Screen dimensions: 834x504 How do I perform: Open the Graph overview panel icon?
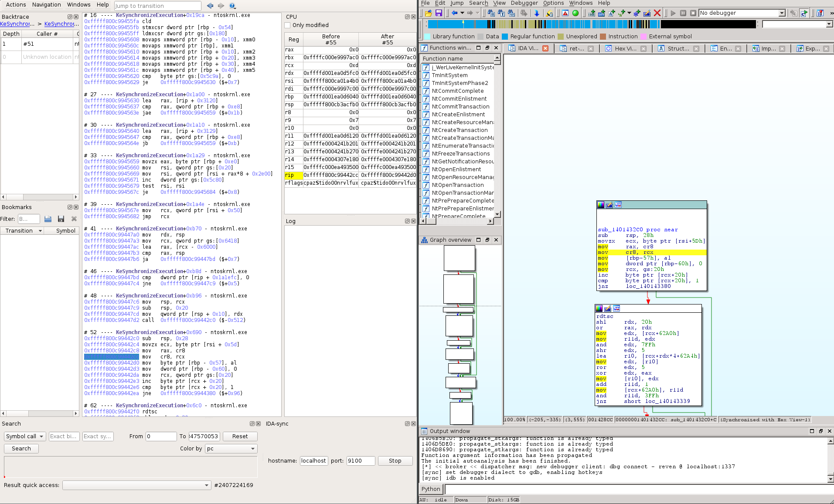point(425,240)
